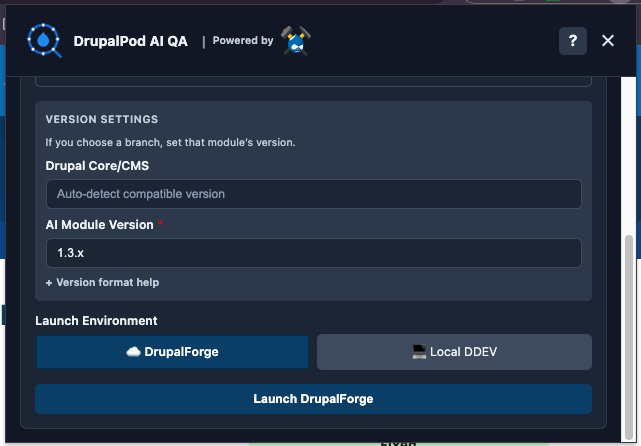
Task: Open help with the question mark button
Action: (x=573, y=41)
